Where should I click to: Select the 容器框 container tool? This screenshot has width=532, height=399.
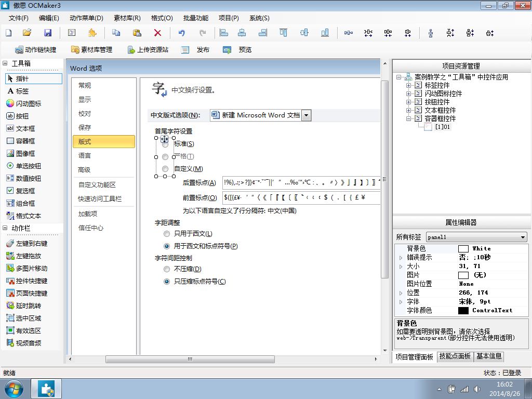coord(21,141)
